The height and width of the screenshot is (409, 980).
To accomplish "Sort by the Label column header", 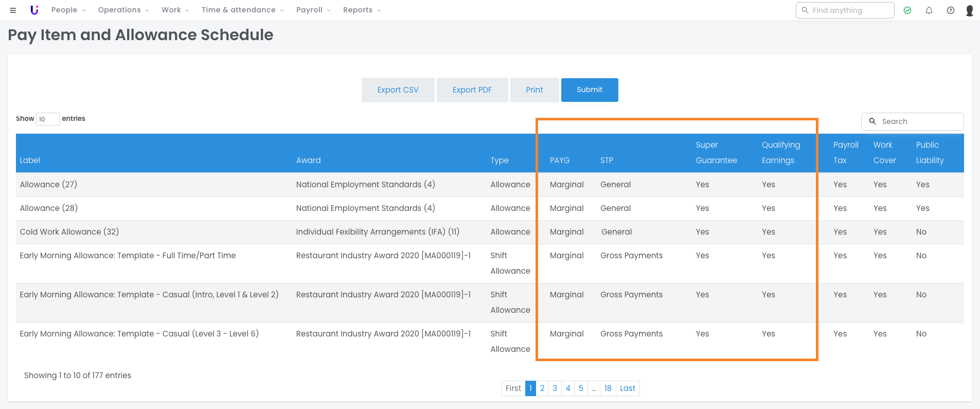I will click(x=30, y=161).
